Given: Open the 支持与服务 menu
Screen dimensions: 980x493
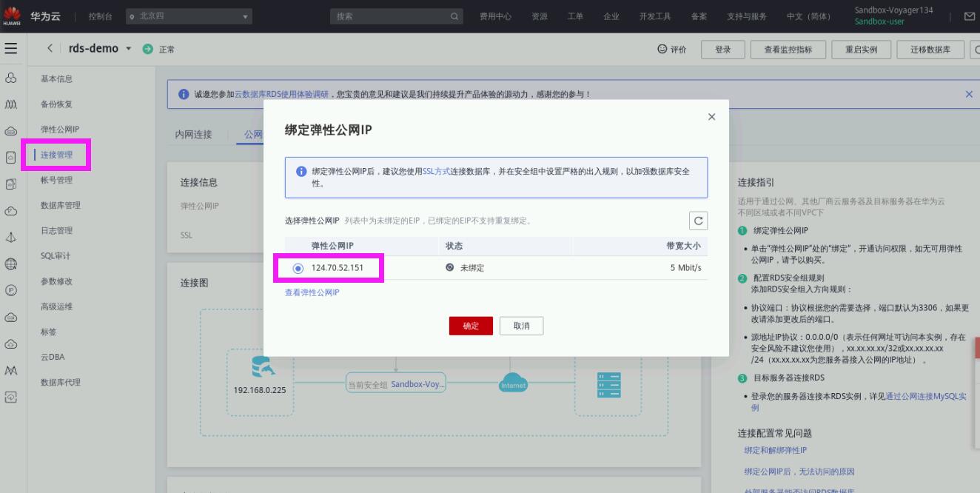Looking at the screenshot, I should pyautogui.click(x=746, y=16).
